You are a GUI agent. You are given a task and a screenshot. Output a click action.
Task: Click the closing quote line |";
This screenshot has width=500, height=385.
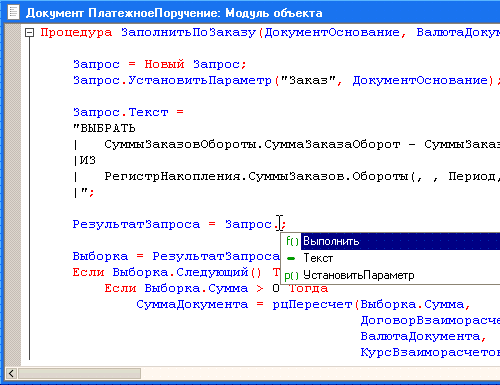[x=84, y=192]
